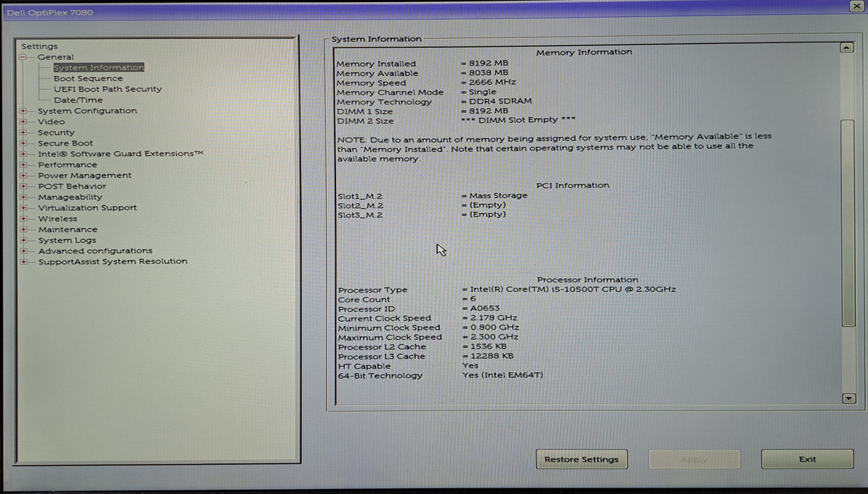The image size is (868, 494).
Task: Click the Processor L2 Cache 1536 KB
Action: pos(484,347)
